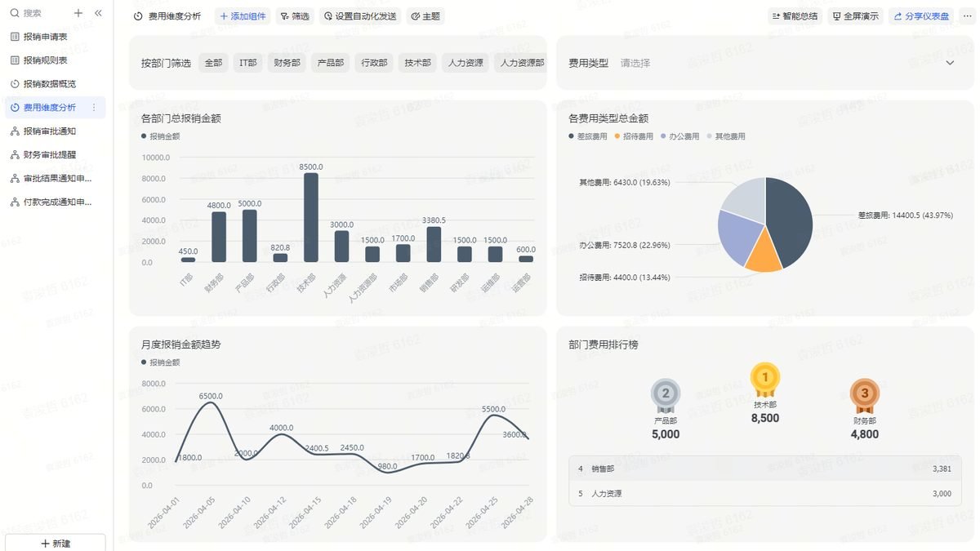The image size is (980, 551).
Task: Open the three-dot menu on 费用维度分析
Action: pyautogui.click(x=94, y=108)
